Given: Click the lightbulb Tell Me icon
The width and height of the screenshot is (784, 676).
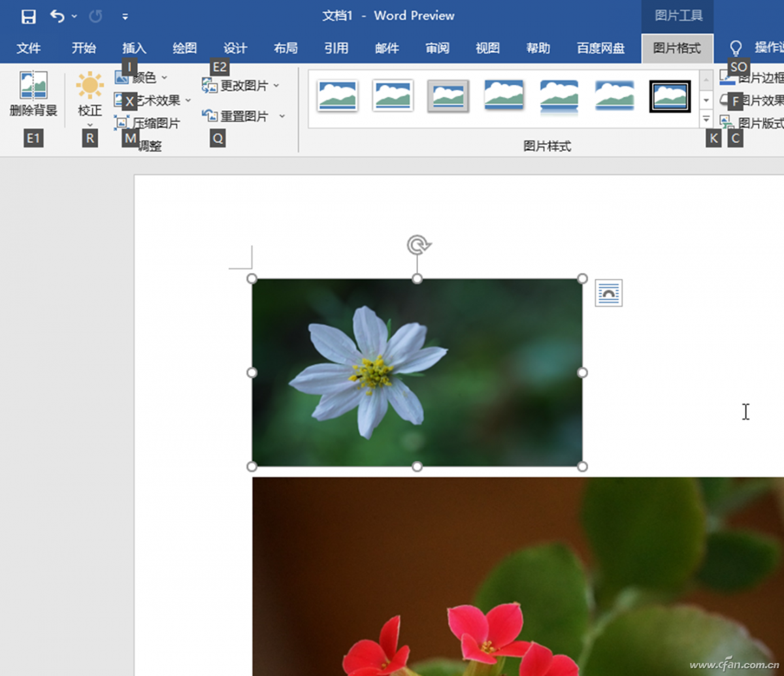Looking at the screenshot, I should [x=736, y=48].
